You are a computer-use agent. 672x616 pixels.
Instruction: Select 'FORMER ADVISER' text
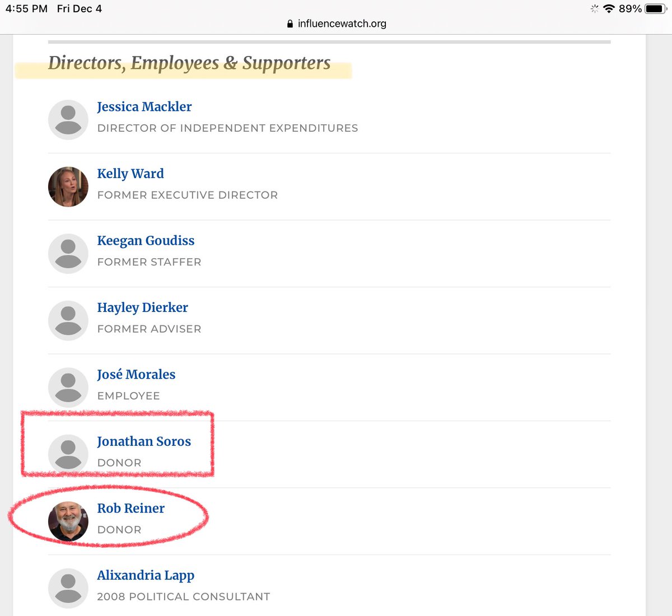[x=149, y=329]
